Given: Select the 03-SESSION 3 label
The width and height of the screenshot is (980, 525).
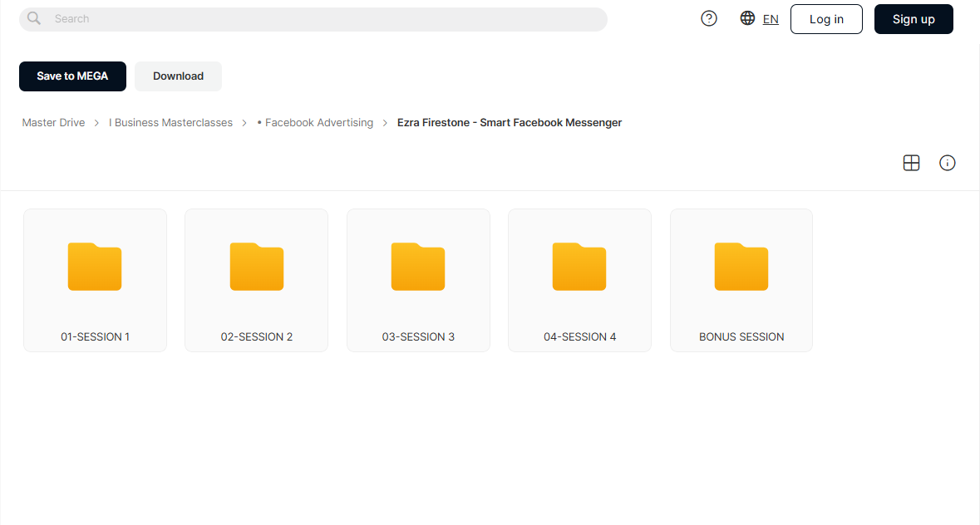Looking at the screenshot, I should point(418,337).
